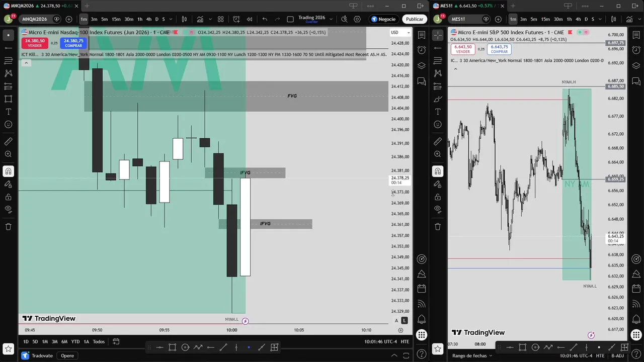Select trend line in floating drawing toolbar
The image size is (644, 362).
coord(223,347)
